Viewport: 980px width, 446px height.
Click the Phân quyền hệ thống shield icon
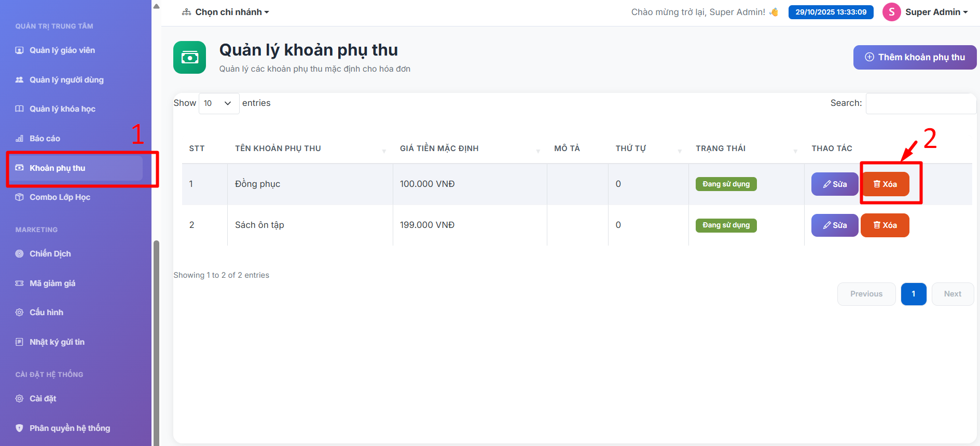20,428
